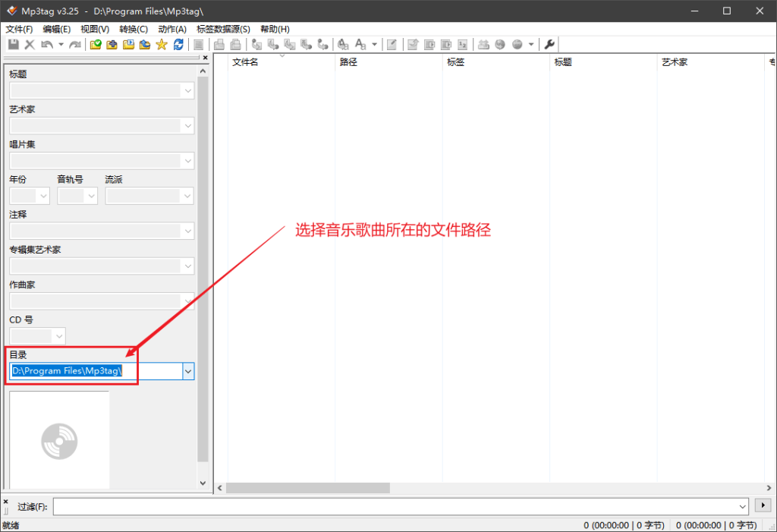Sort by the 路径 column header

click(389, 62)
